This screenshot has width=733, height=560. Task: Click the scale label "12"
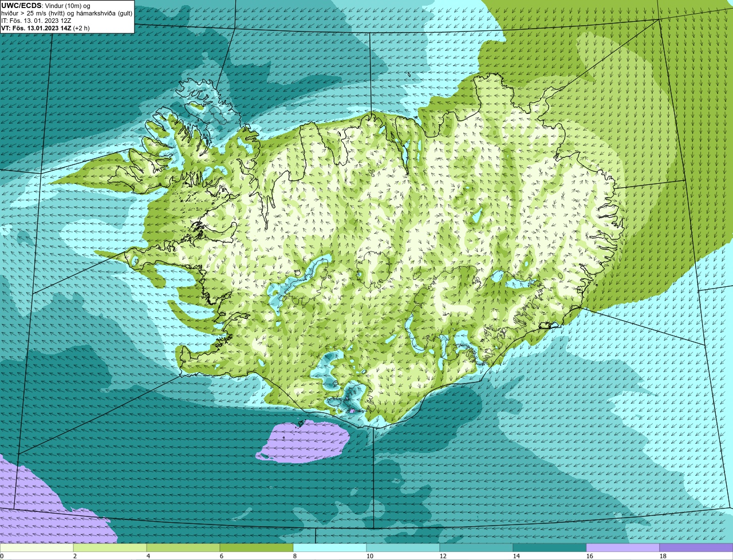(443, 556)
